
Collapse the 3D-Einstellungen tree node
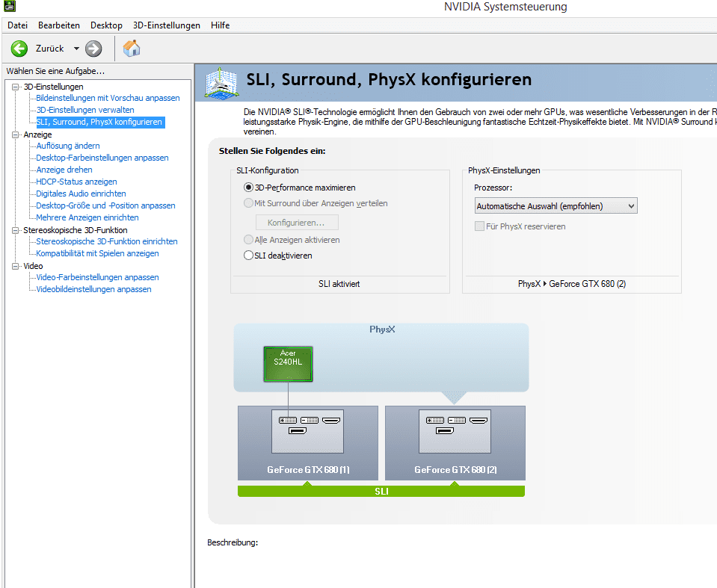[15, 87]
